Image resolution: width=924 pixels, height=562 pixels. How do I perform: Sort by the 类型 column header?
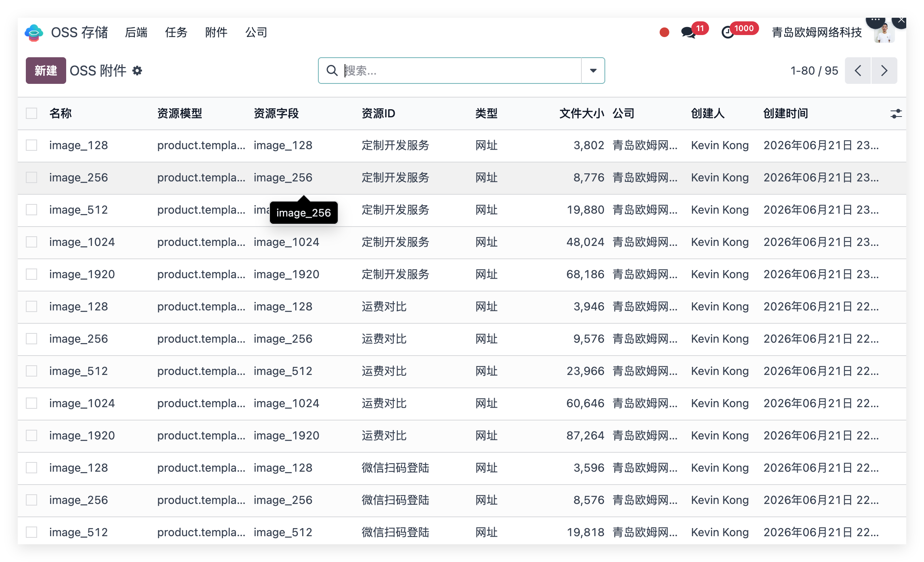tap(486, 113)
